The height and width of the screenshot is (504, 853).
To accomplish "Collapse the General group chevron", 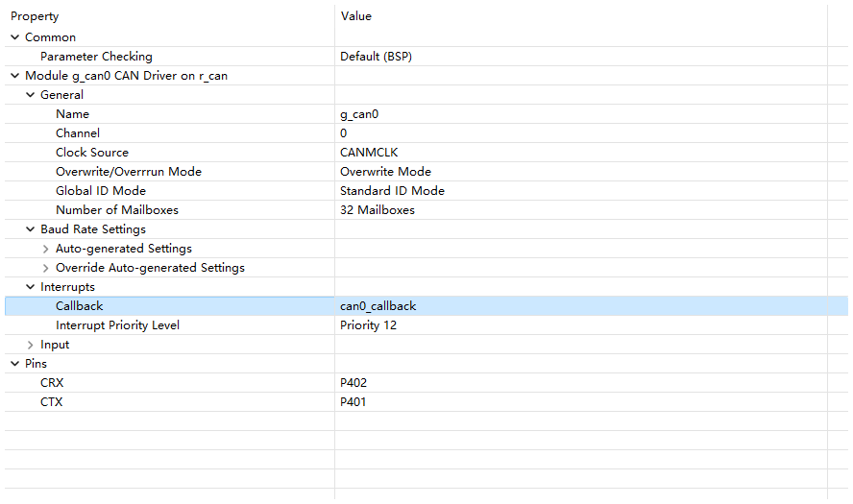I will [30, 95].
